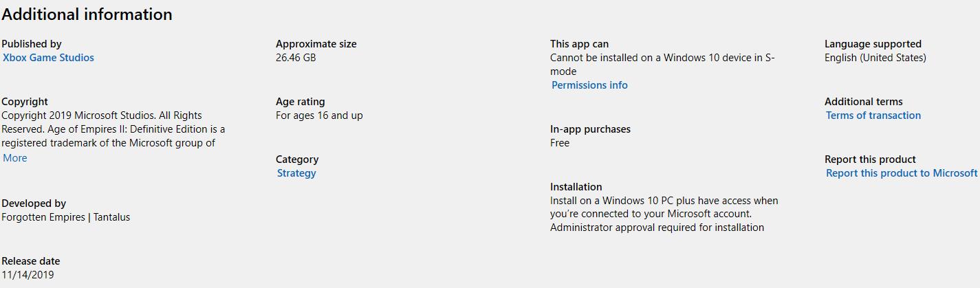This screenshot has width=980, height=288.
Task: Click English (United States) language text
Action: (875, 58)
